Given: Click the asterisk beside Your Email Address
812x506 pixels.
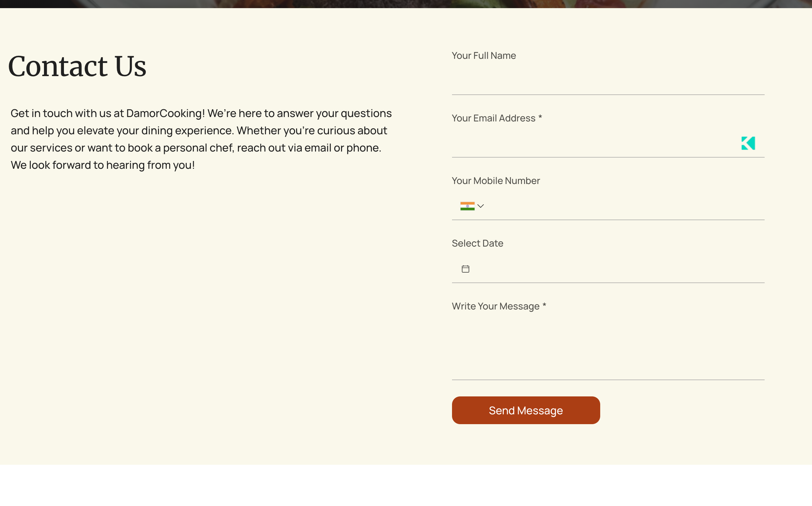Looking at the screenshot, I should point(540,117).
